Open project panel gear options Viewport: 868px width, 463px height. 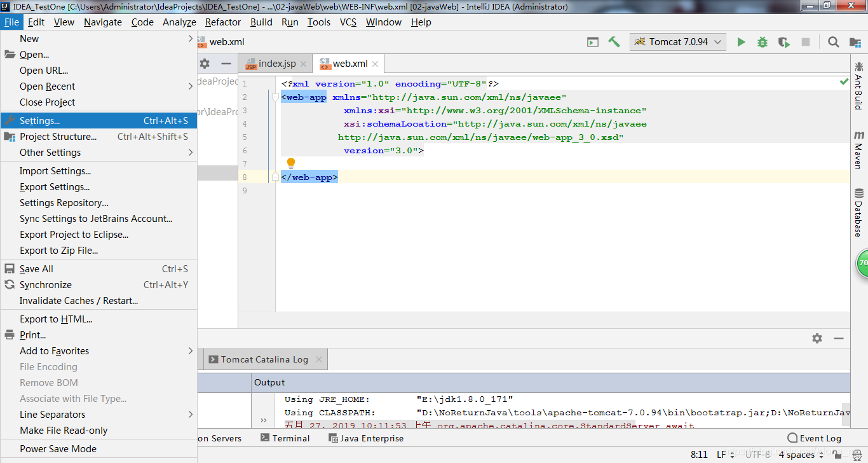point(205,64)
